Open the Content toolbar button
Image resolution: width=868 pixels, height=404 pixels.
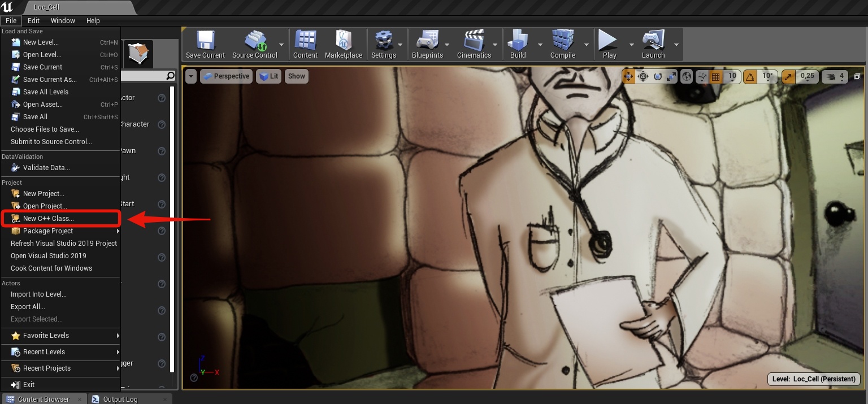pyautogui.click(x=305, y=44)
